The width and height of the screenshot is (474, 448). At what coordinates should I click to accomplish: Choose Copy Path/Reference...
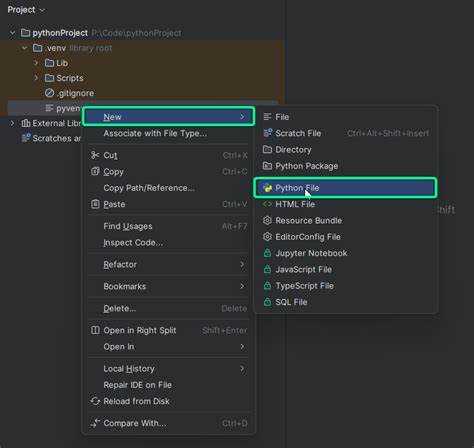click(169, 188)
